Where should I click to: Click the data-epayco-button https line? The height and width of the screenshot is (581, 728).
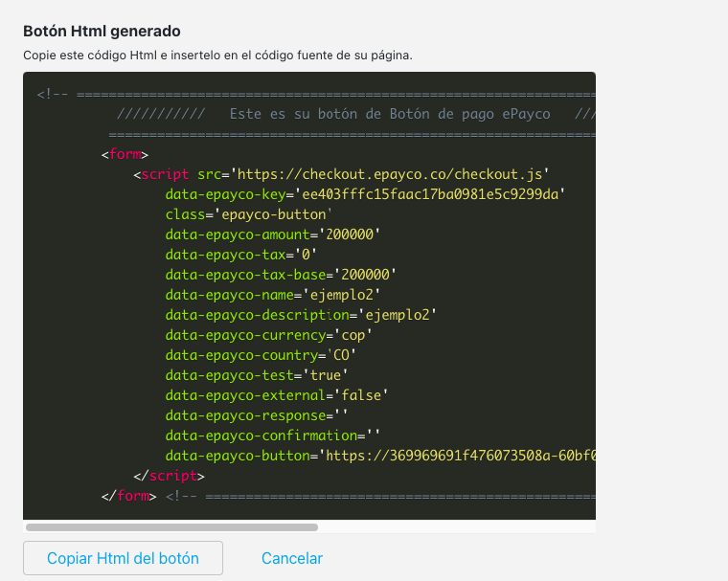[x=380, y=456]
